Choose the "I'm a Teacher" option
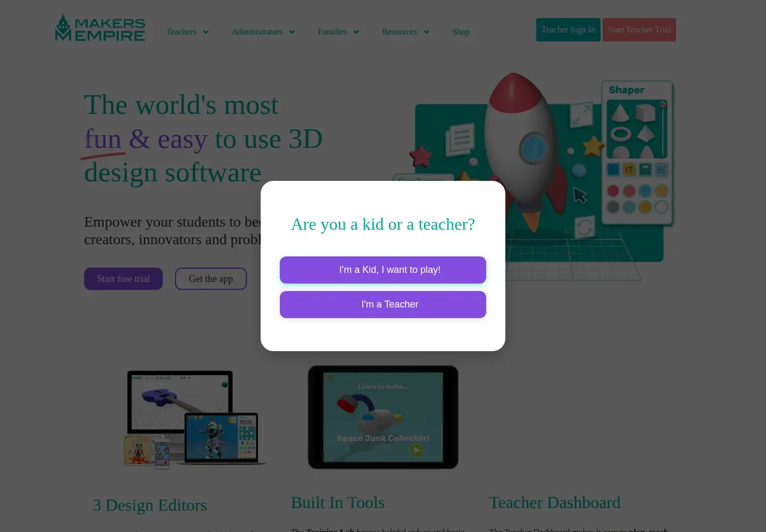This screenshot has width=766, height=532. click(x=383, y=304)
